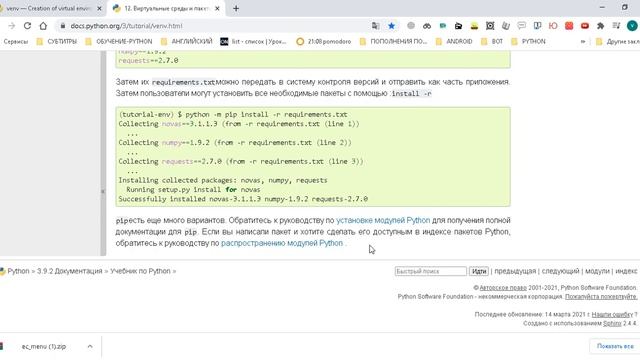
Task: Open the PYTHON bookmark folder
Action: 528,42
